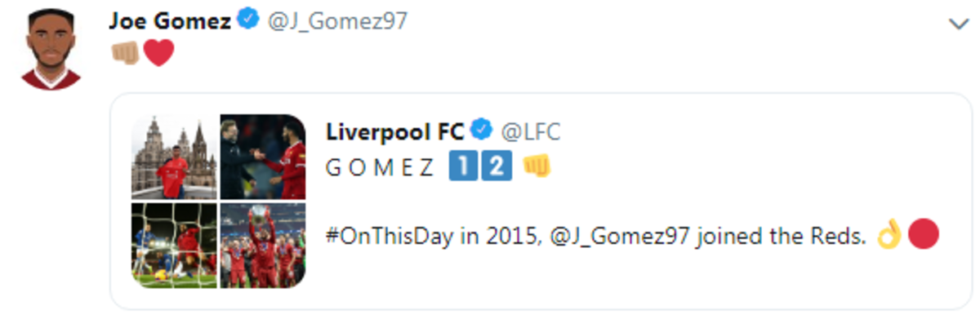The width and height of the screenshot is (980, 319).
Task: Open Joe Gomez's profile name link
Action: (x=170, y=21)
